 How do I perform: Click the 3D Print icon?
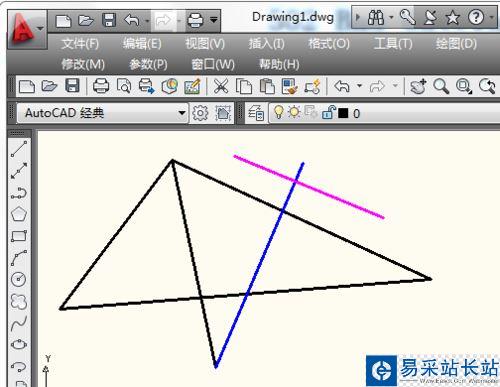pyautogui.click(x=169, y=86)
